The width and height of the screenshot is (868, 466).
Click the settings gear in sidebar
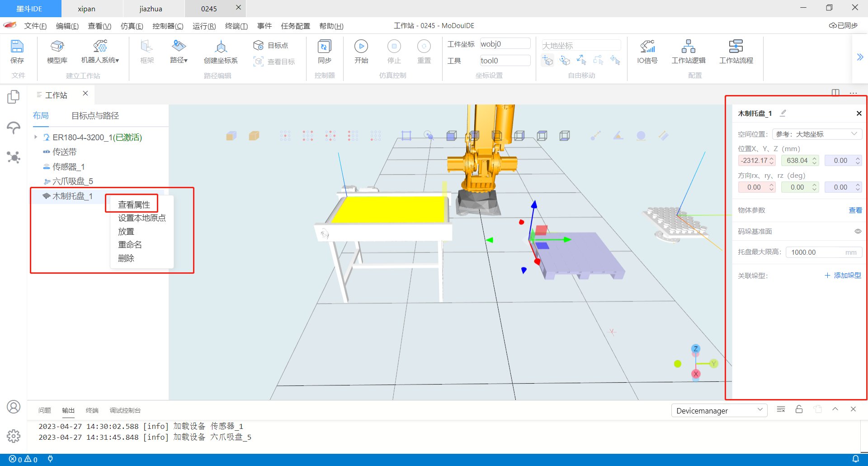click(14, 436)
